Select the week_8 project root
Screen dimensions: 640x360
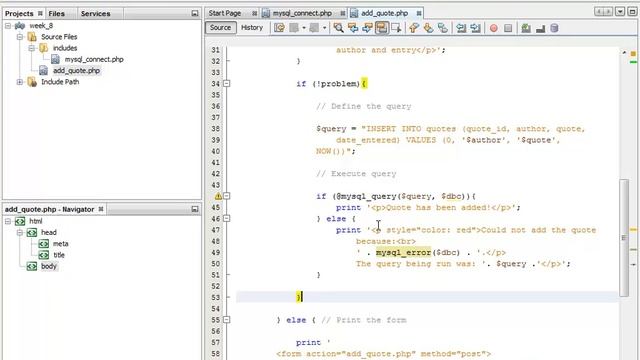(41, 26)
